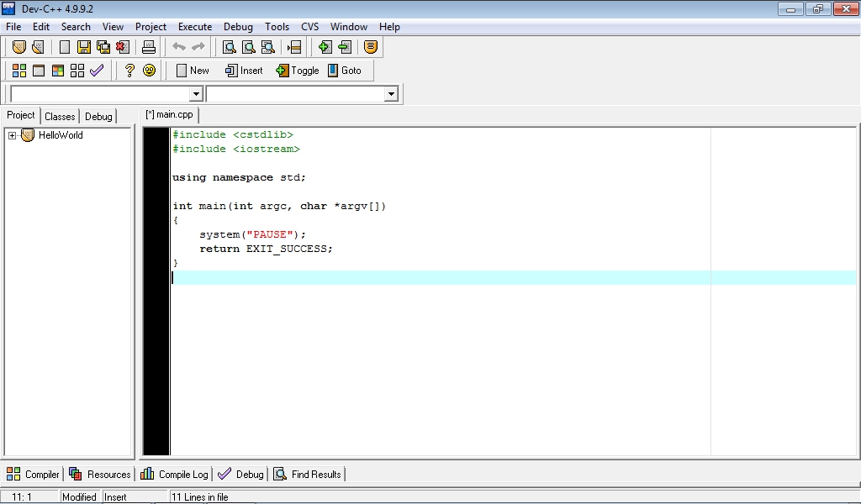Rebuild all with the four gray squares icon
Screen dimensions: 861x504
pyautogui.click(x=77, y=71)
